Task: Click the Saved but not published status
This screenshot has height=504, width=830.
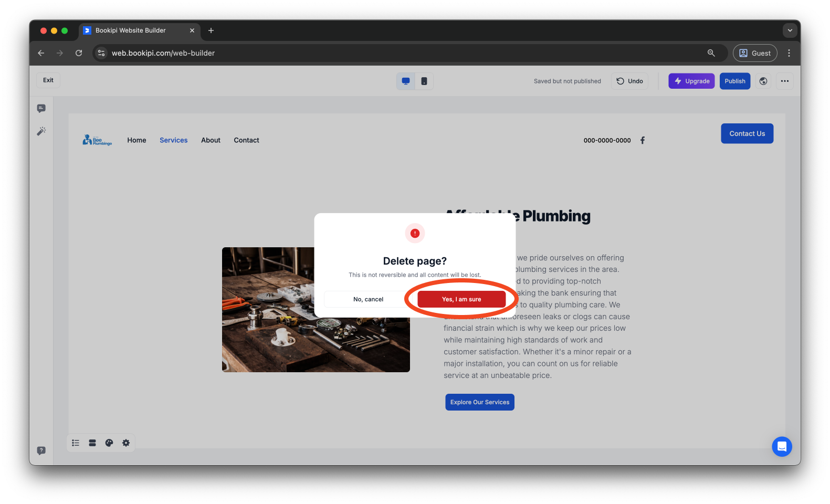Action: pos(568,81)
